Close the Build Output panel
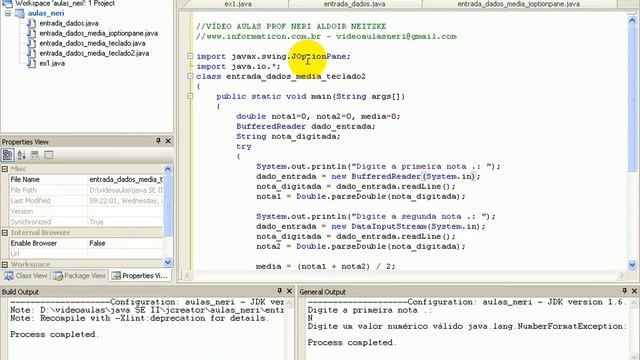 (289, 291)
